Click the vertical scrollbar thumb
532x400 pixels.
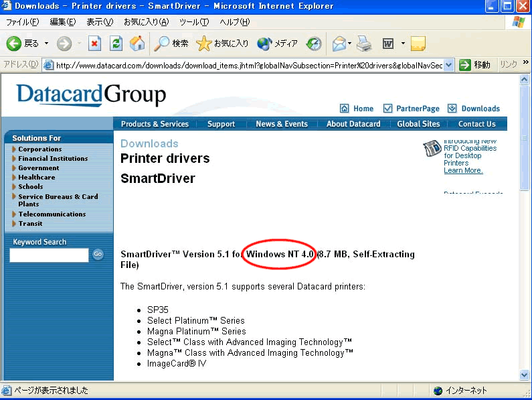(524, 137)
